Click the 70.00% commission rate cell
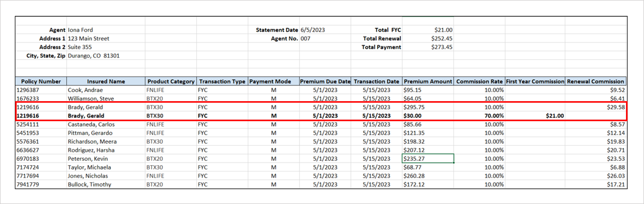 click(x=494, y=116)
